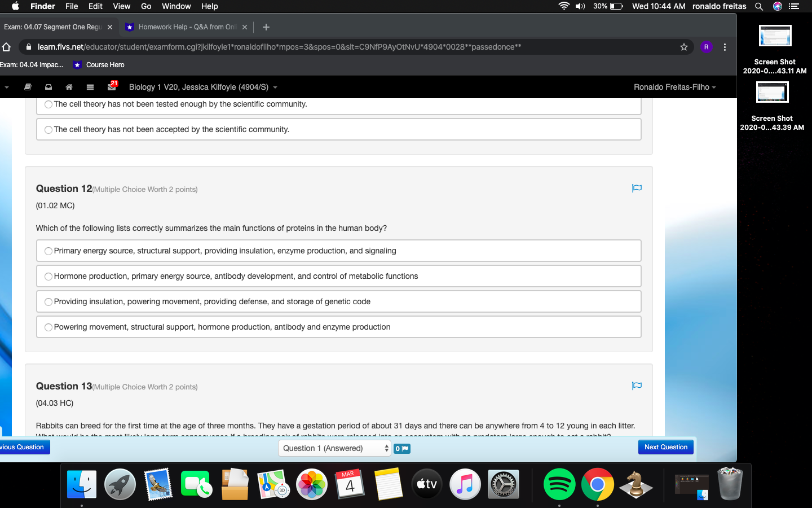
Task: Launch Spotify from the Dock
Action: [559, 484]
